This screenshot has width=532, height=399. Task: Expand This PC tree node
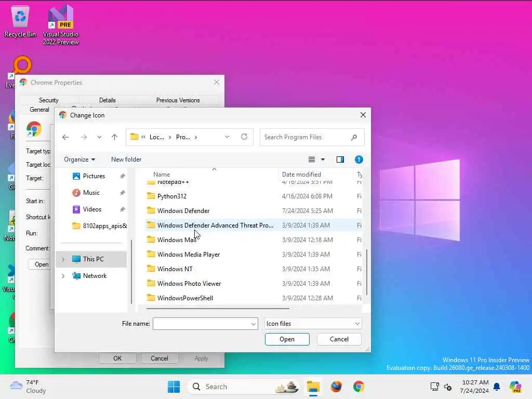click(63, 259)
